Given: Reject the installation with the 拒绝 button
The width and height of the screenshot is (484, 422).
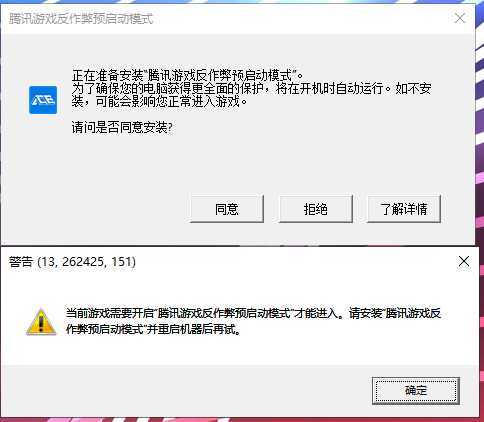Looking at the screenshot, I should 316,209.
